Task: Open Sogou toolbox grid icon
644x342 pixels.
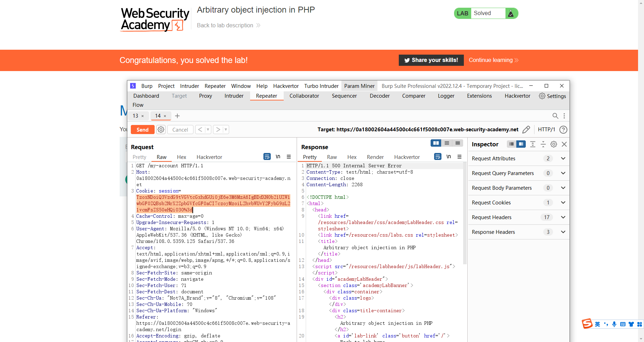Action: [639, 324]
